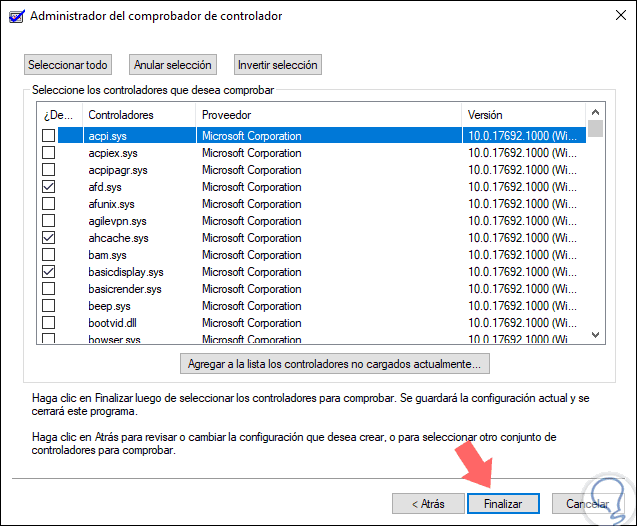Select the afunix.sys driver name
Screen dimensions: 637x526
pos(111,204)
